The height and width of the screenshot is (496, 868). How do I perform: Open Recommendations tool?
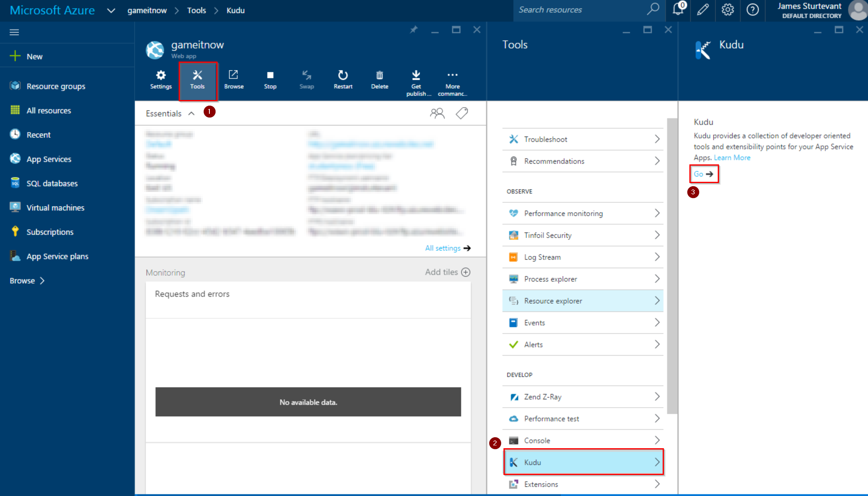tap(582, 161)
